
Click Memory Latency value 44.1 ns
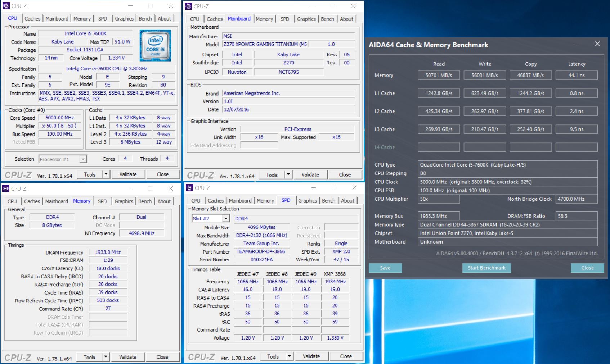click(x=577, y=75)
